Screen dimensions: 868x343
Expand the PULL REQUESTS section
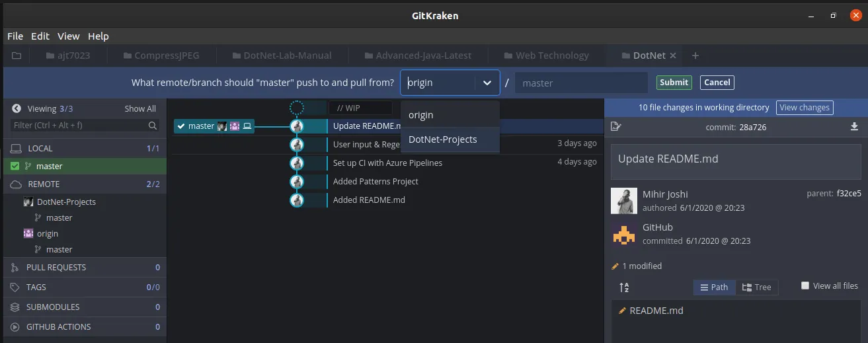point(85,268)
